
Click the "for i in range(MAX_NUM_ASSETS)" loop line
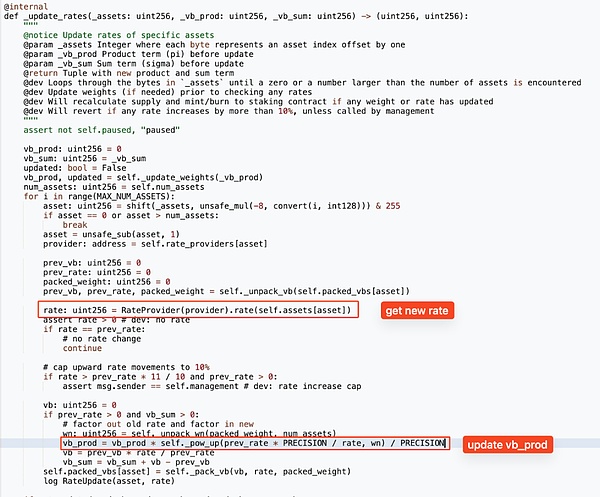tap(99, 196)
